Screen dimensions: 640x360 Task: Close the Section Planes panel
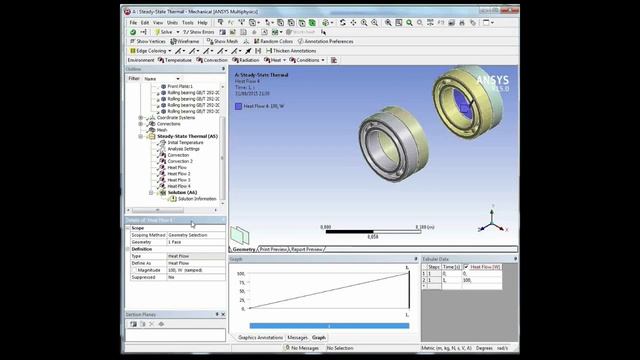[x=223, y=314]
